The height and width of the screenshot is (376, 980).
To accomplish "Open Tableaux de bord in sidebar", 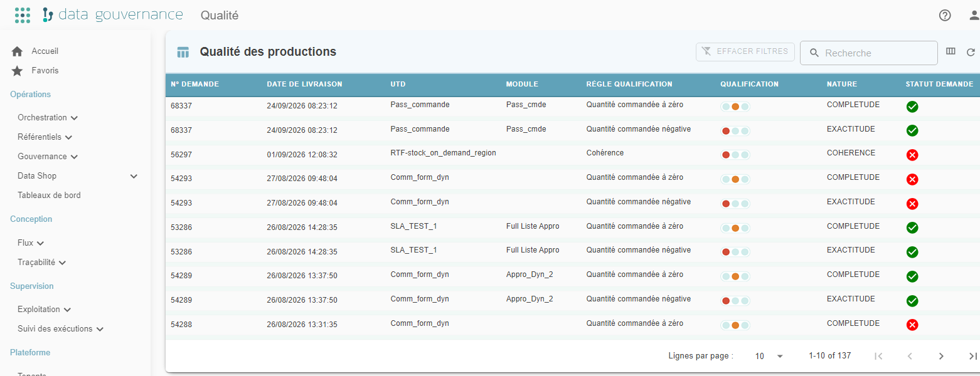I will (49, 196).
